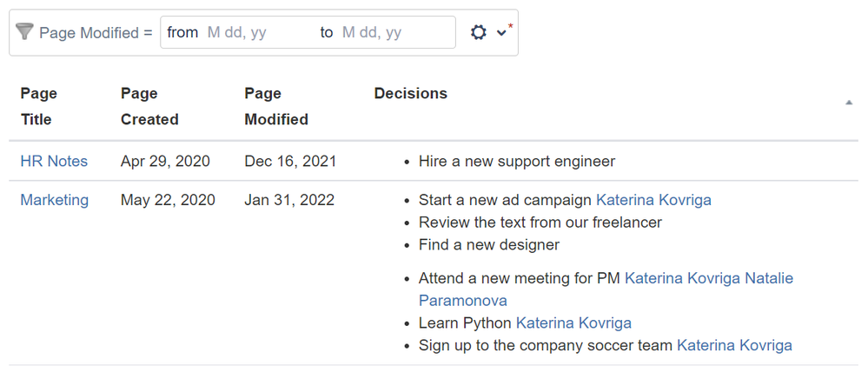The width and height of the screenshot is (868, 379).
Task: Open the filter settings gear icon
Action: [479, 33]
